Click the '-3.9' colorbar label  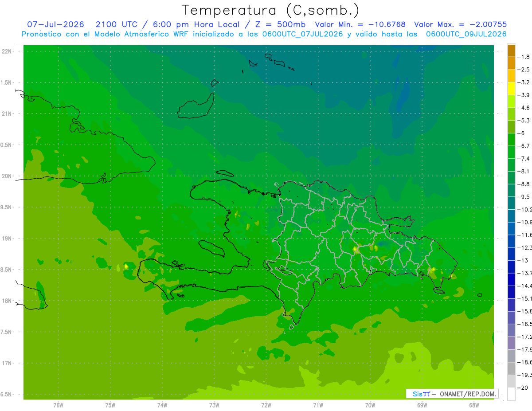524,95
